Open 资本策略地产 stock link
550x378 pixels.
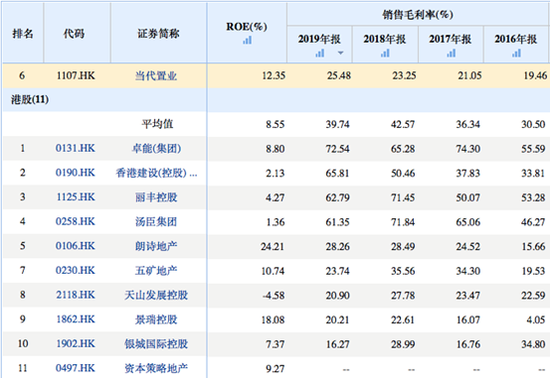pyautogui.click(x=156, y=368)
